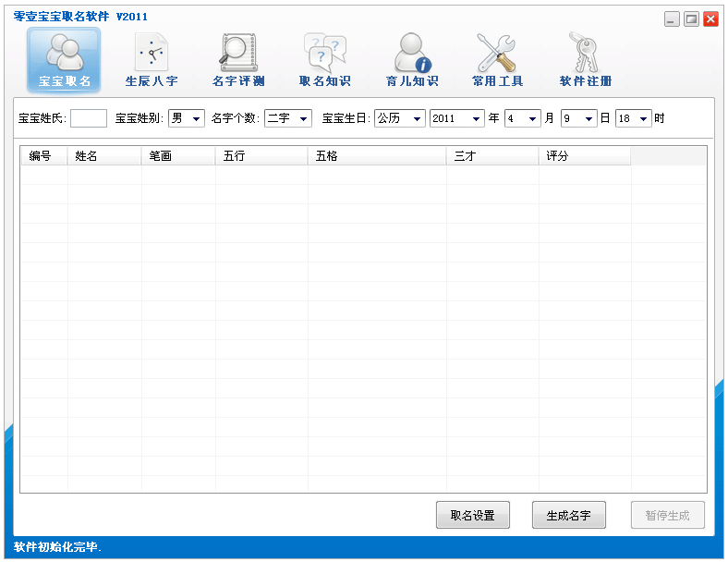Sort by the 评分 column header

(584, 156)
